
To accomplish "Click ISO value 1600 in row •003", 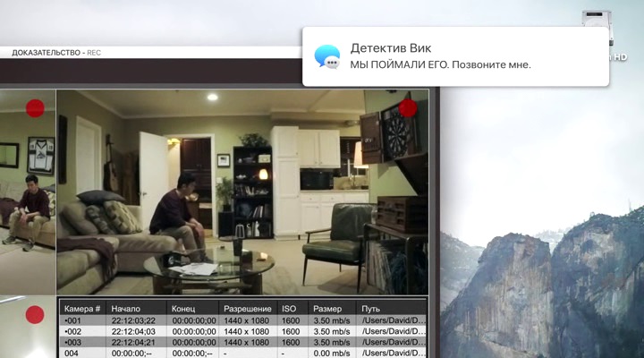I will (x=291, y=342).
